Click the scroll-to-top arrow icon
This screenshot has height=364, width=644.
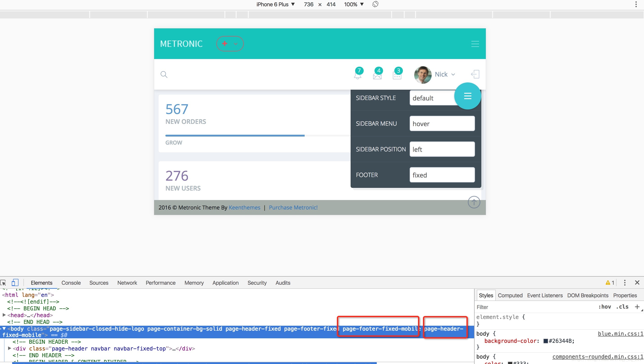click(x=474, y=202)
